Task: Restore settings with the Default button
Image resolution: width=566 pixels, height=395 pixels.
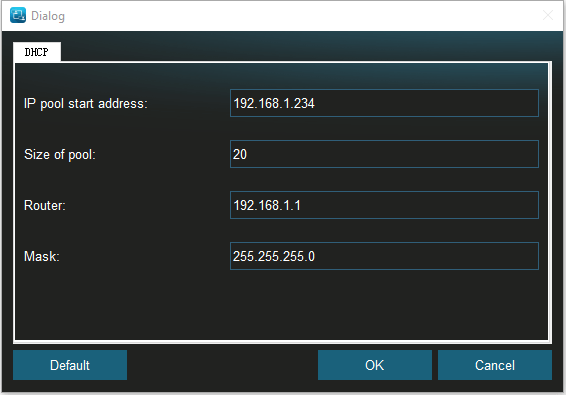Action: pos(70,365)
